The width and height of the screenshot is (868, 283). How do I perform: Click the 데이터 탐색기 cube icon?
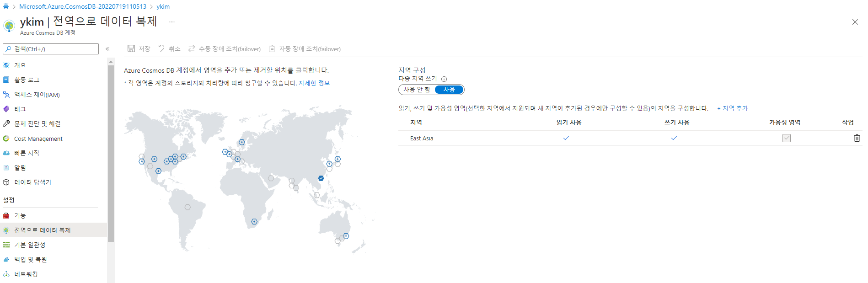coord(6,182)
